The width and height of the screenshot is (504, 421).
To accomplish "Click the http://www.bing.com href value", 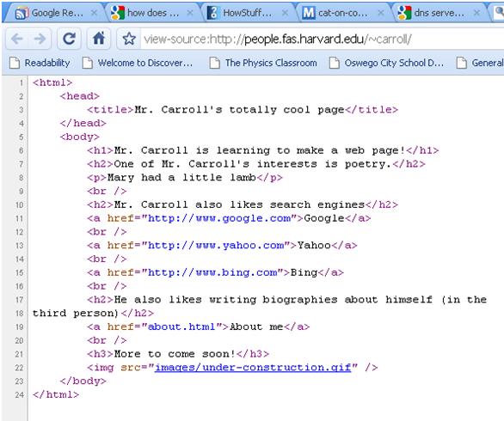I will [x=212, y=272].
